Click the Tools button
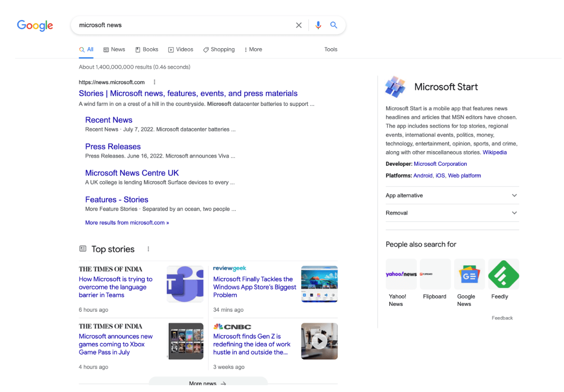 pos(331,50)
